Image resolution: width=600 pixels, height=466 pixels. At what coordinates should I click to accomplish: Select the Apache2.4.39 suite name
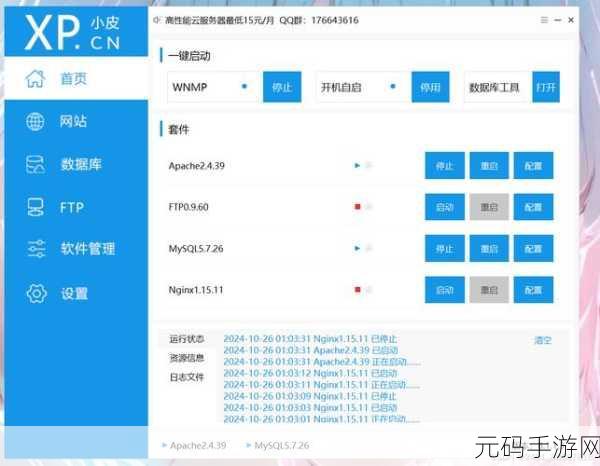[x=197, y=166]
